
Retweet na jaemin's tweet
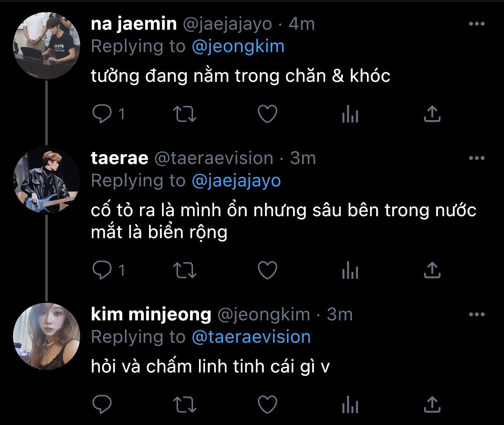(184, 114)
